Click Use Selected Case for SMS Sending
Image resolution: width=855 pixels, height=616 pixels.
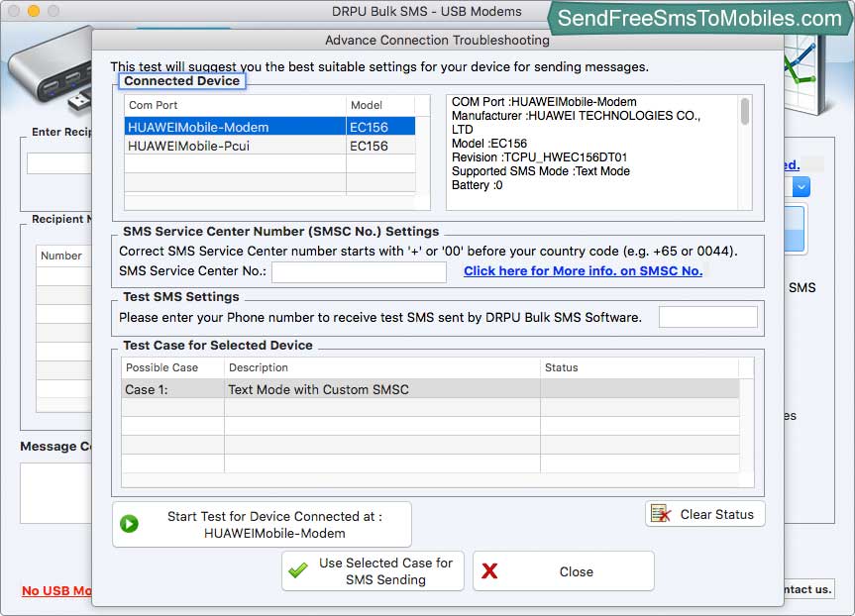click(373, 570)
